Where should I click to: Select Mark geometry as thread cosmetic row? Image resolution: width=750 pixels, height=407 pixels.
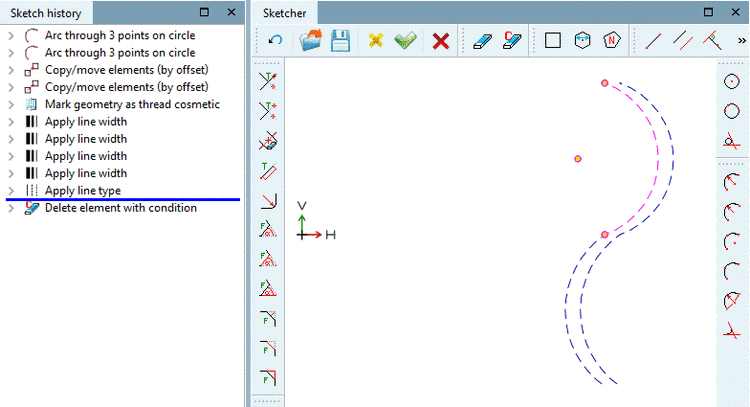(132, 104)
